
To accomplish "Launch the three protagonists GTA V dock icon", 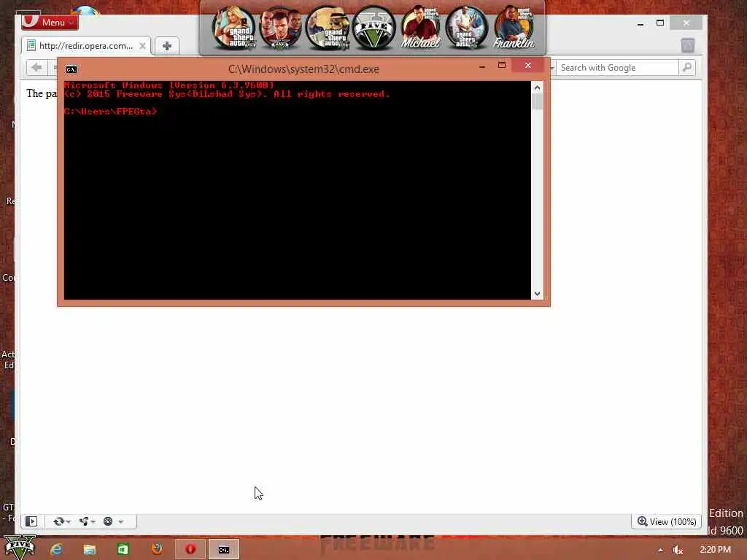I will point(280,28).
